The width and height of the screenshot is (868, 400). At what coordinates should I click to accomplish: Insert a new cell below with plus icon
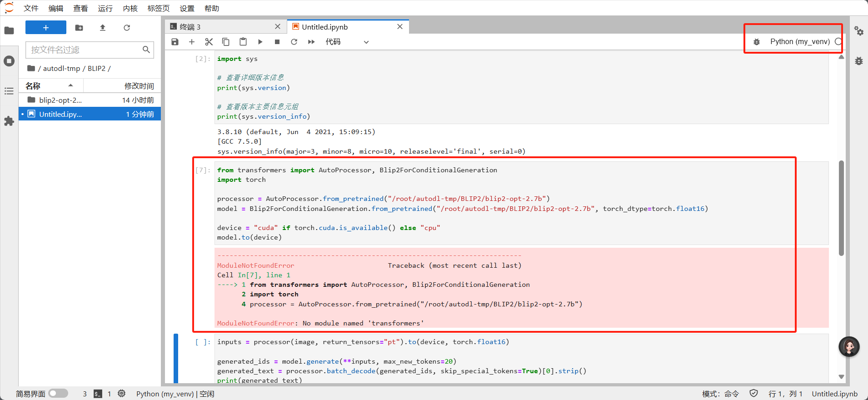coord(192,42)
